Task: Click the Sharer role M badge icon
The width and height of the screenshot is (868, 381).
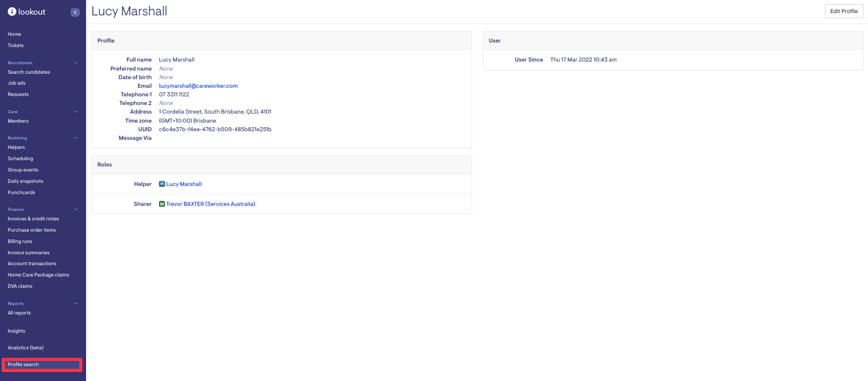Action: [162, 204]
